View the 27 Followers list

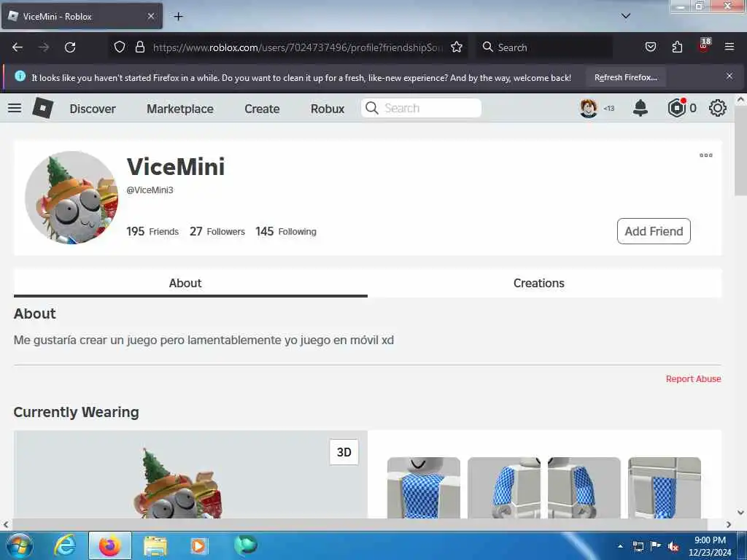(x=217, y=231)
